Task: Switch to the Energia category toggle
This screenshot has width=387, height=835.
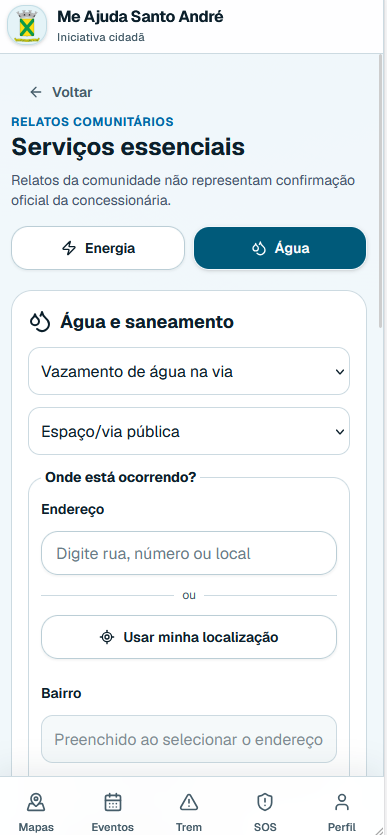Action: click(98, 248)
